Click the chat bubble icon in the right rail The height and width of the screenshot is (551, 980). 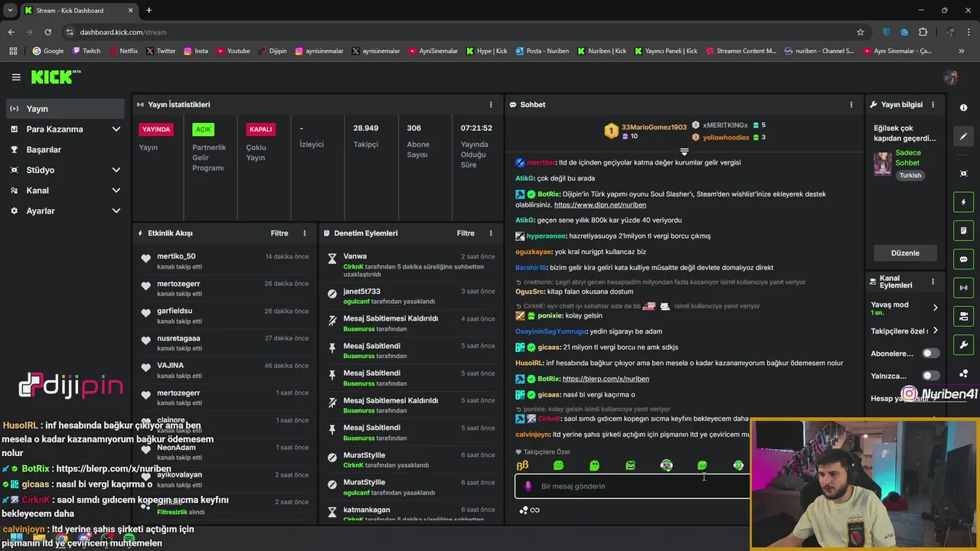964,259
